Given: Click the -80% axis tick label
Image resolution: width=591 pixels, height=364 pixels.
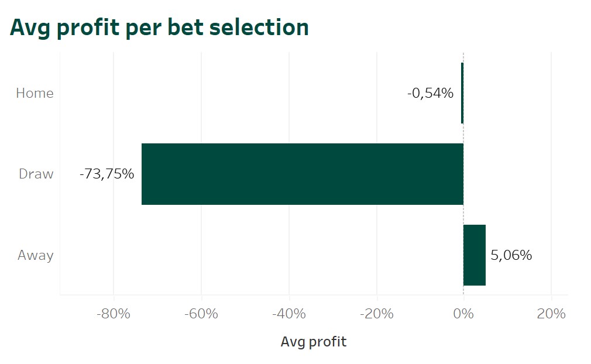Looking at the screenshot, I should pyautogui.click(x=113, y=314).
